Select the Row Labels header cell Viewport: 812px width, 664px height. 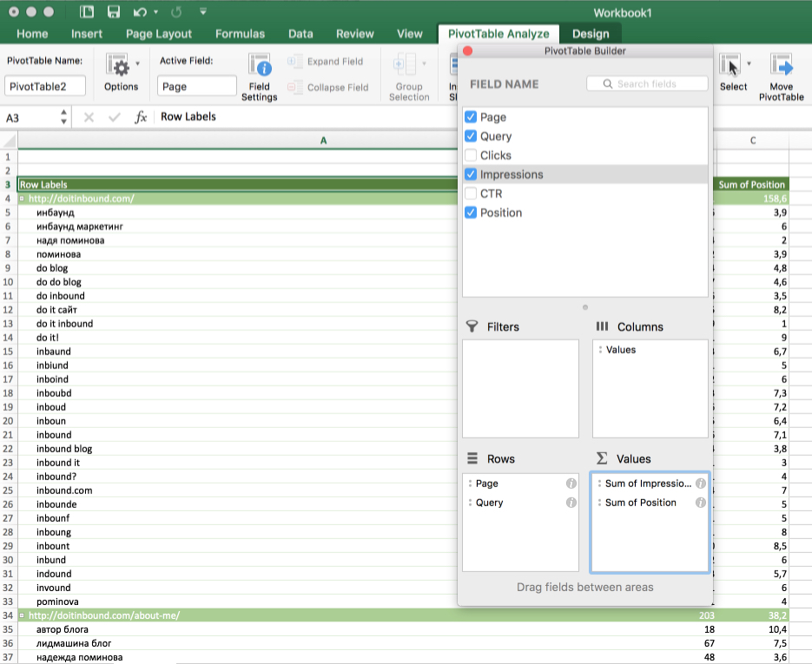point(238,184)
